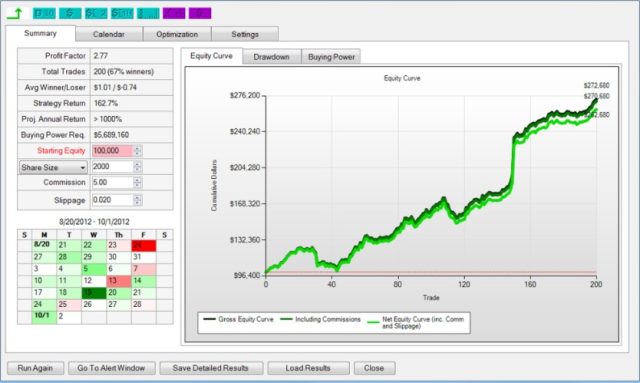
Task: Click Save Detailed Results button
Action: (x=211, y=368)
